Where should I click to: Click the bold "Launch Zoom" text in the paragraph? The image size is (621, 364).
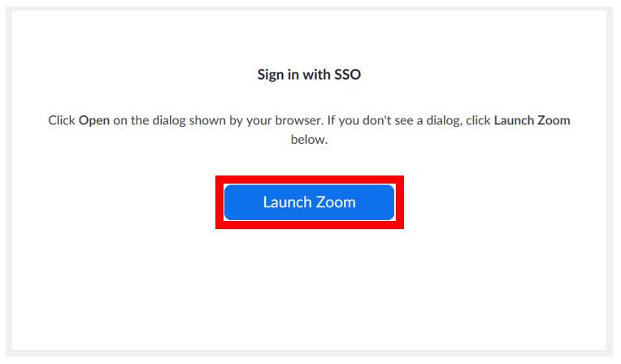532,120
